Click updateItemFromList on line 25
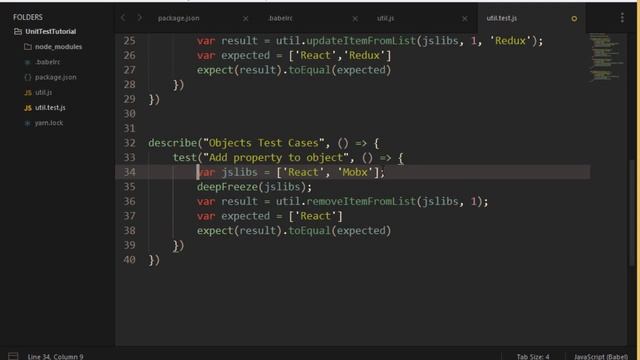 click(361, 41)
